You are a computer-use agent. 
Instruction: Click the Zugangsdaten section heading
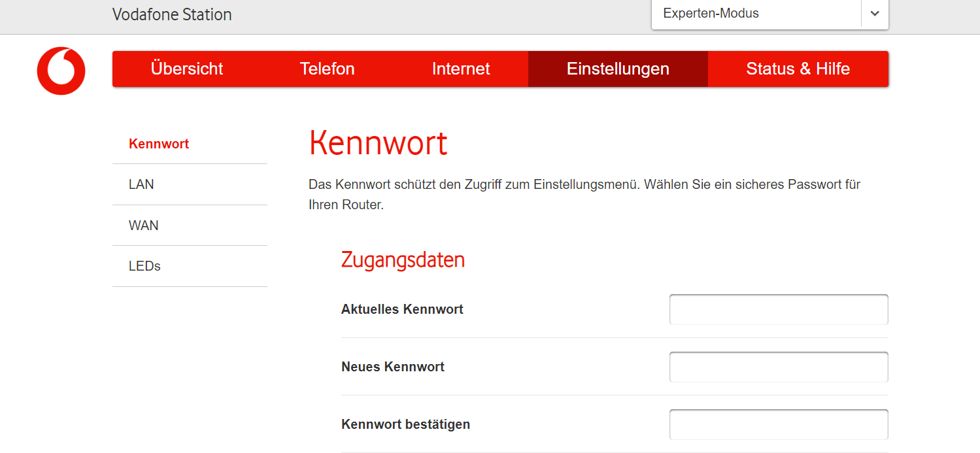click(x=403, y=260)
